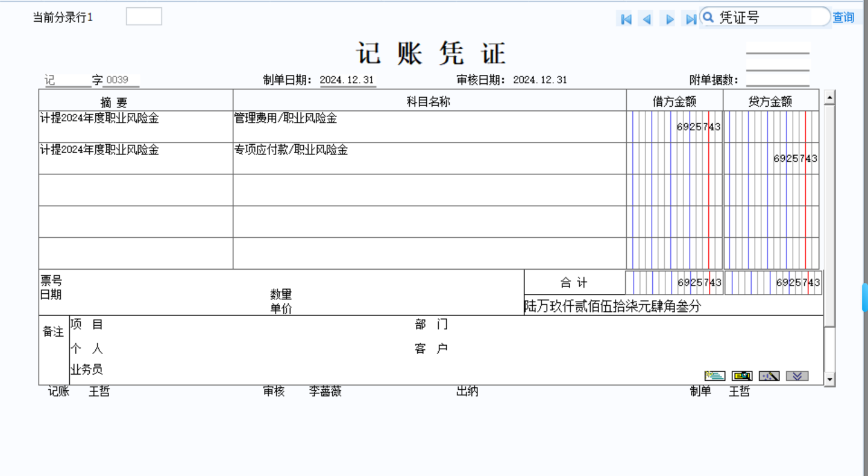Go to the next voucher
This screenshot has width=868, height=476.
[669, 19]
